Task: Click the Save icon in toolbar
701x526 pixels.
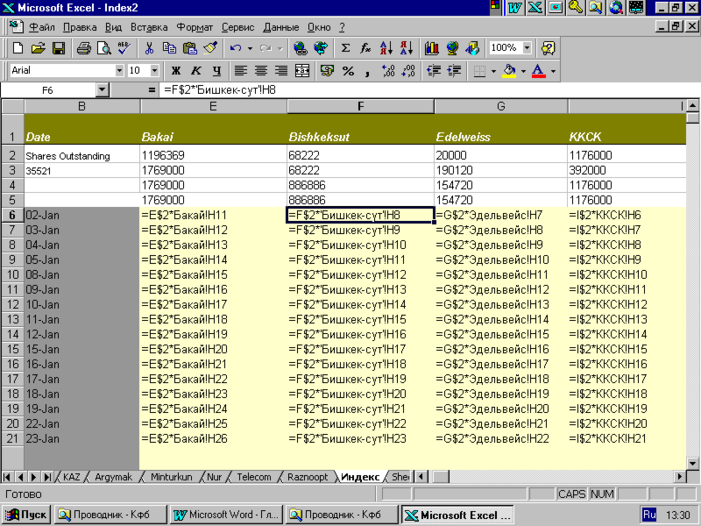Action: tap(58, 48)
